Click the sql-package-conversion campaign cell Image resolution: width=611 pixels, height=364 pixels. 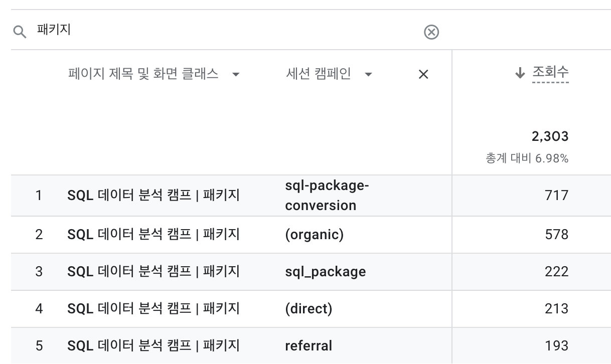327,196
